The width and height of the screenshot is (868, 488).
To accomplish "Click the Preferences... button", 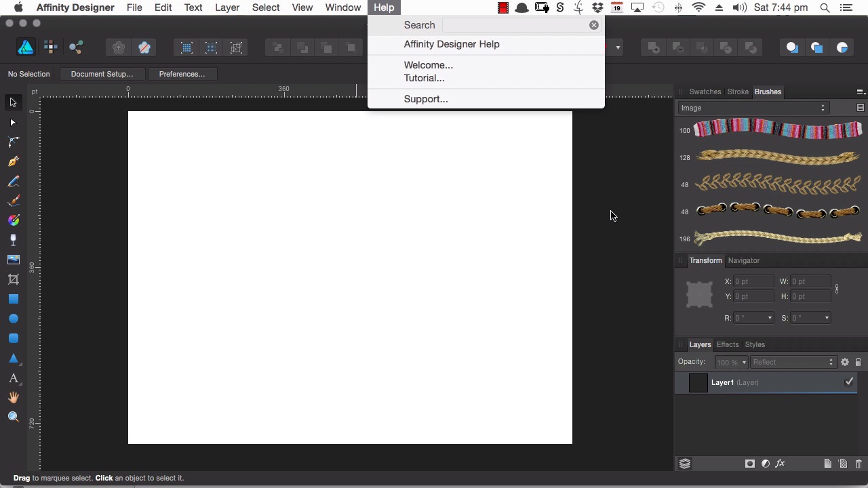I will (182, 74).
